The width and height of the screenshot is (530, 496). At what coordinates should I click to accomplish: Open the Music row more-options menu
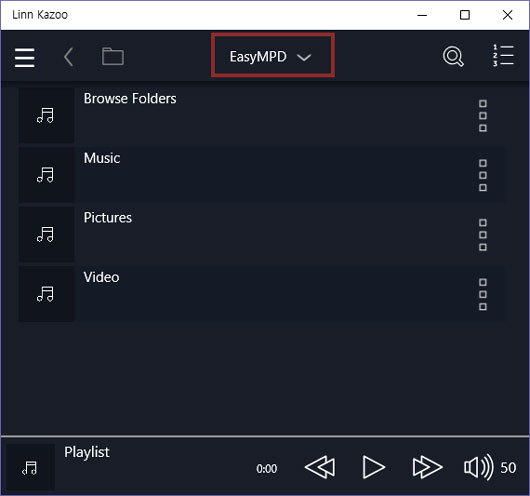point(483,175)
